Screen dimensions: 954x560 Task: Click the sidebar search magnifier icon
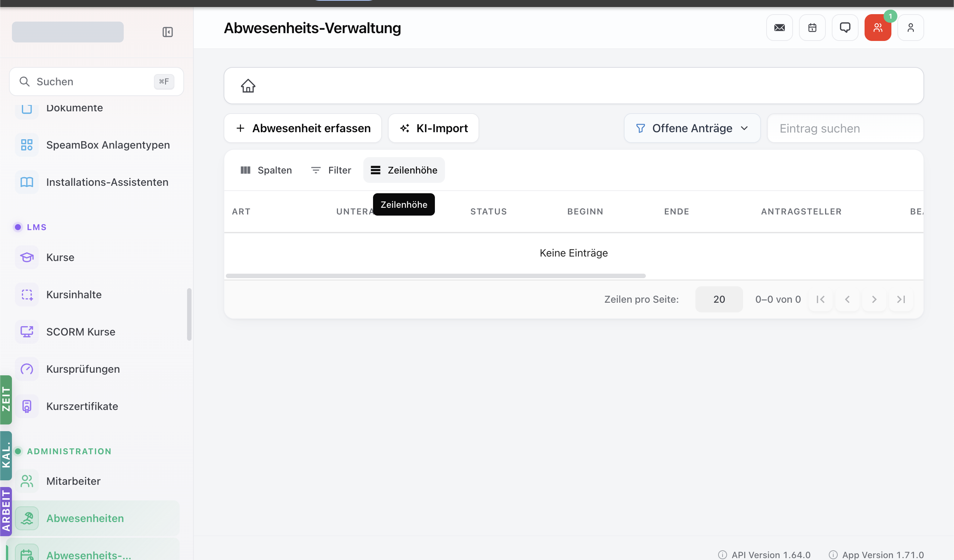click(25, 81)
